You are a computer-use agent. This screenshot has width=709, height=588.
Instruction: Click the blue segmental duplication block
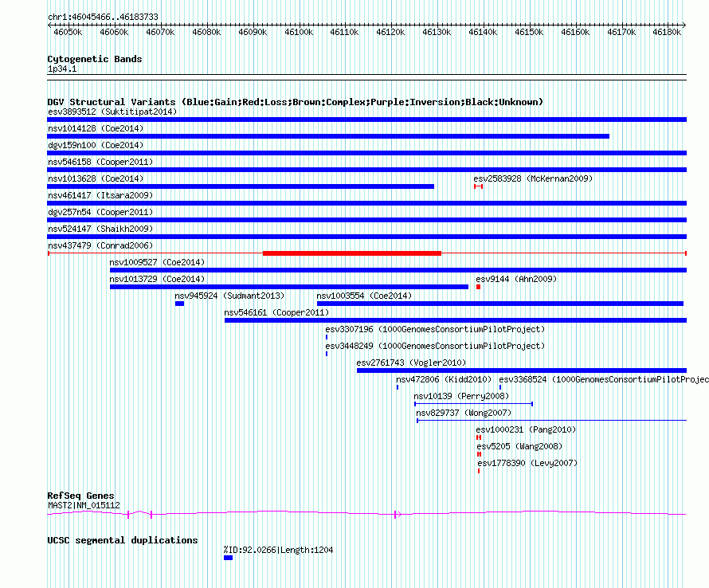(229, 558)
